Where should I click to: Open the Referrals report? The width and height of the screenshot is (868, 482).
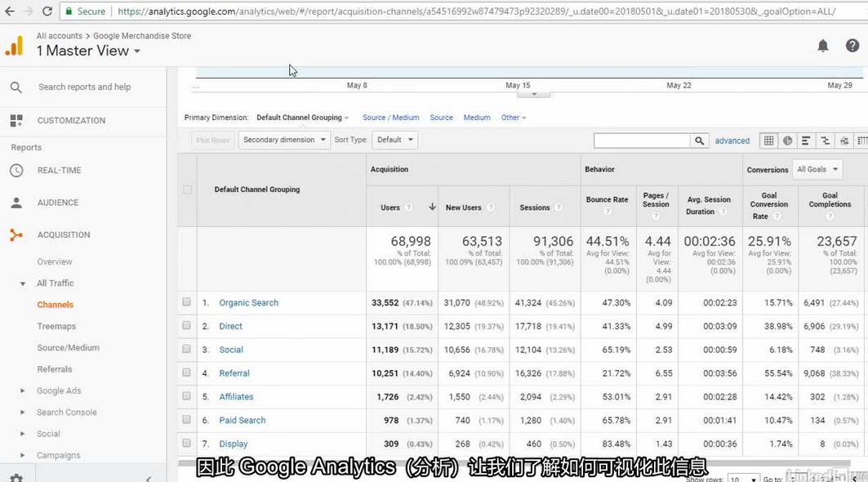click(54, 369)
